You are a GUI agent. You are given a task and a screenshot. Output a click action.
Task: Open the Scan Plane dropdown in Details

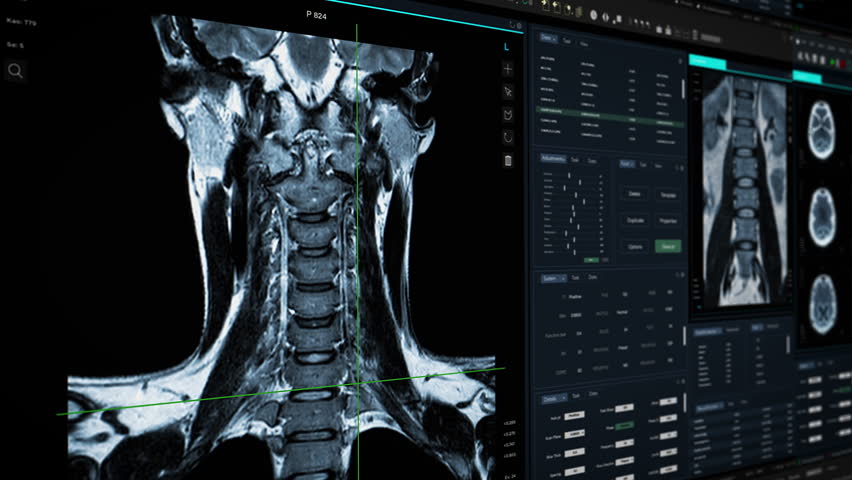click(574, 434)
